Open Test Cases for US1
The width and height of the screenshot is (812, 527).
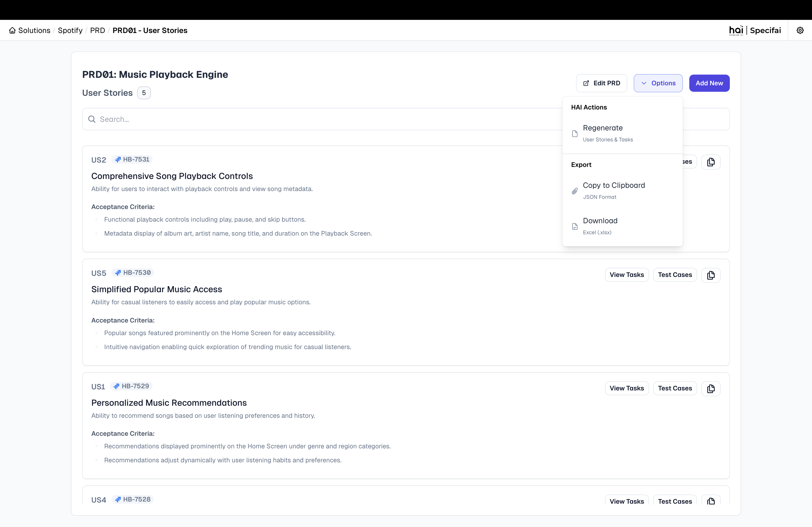[x=675, y=388]
